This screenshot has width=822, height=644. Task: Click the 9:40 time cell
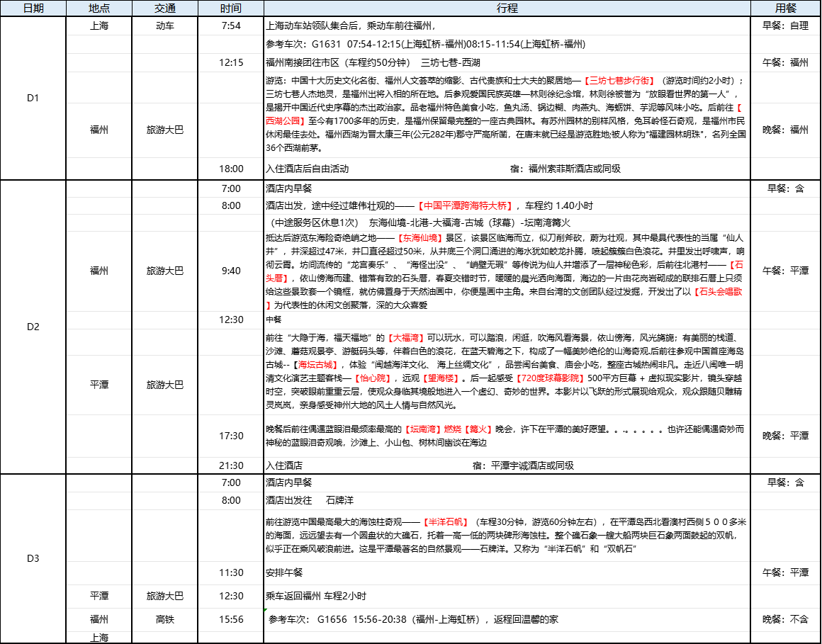click(x=231, y=271)
